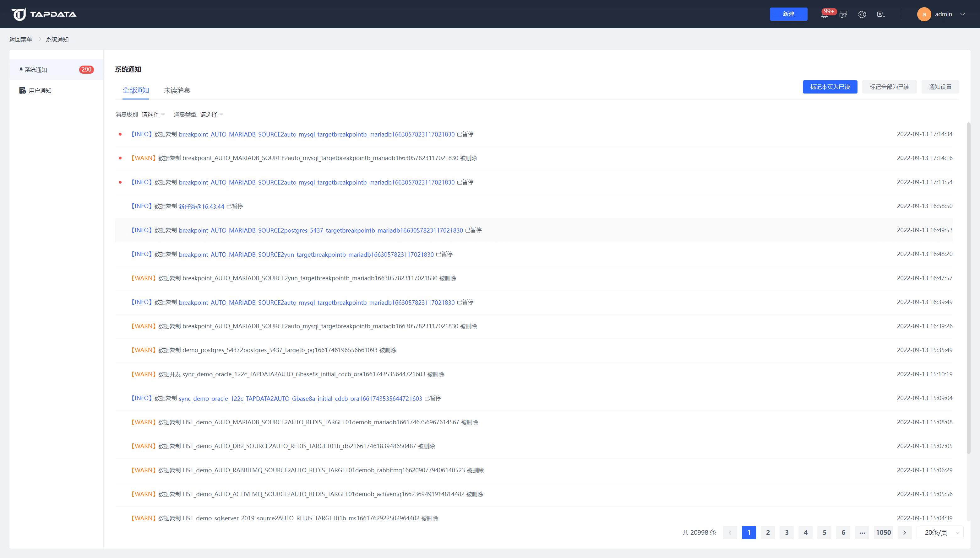
Task: Open the 通知设置 button
Action: pos(940,87)
